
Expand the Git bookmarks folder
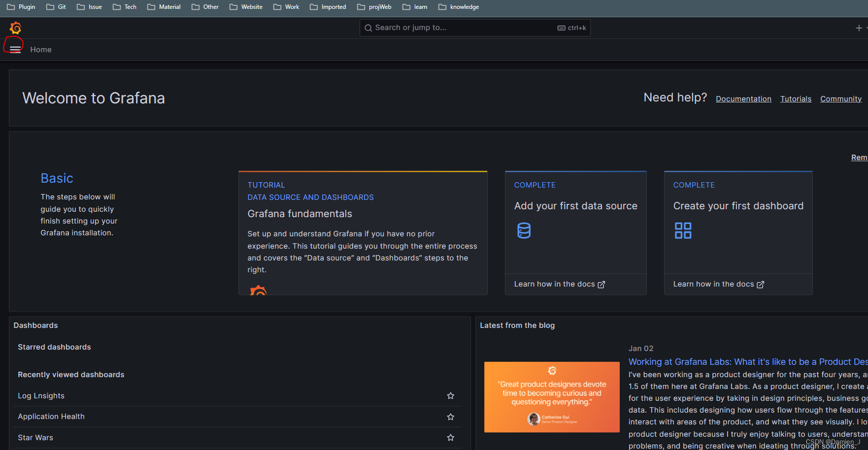56,6
